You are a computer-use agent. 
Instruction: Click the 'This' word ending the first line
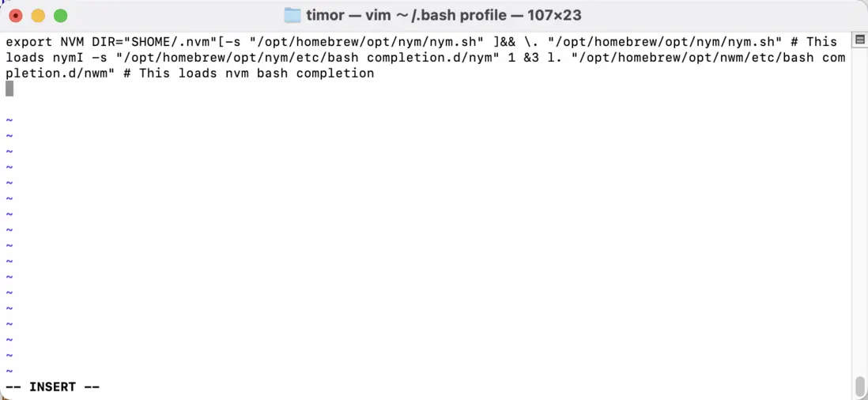[x=821, y=42]
